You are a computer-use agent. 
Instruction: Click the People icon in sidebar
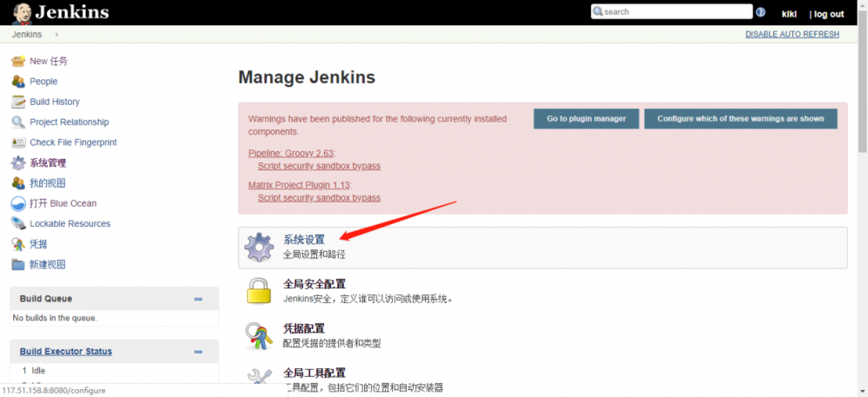click(18, 82)
